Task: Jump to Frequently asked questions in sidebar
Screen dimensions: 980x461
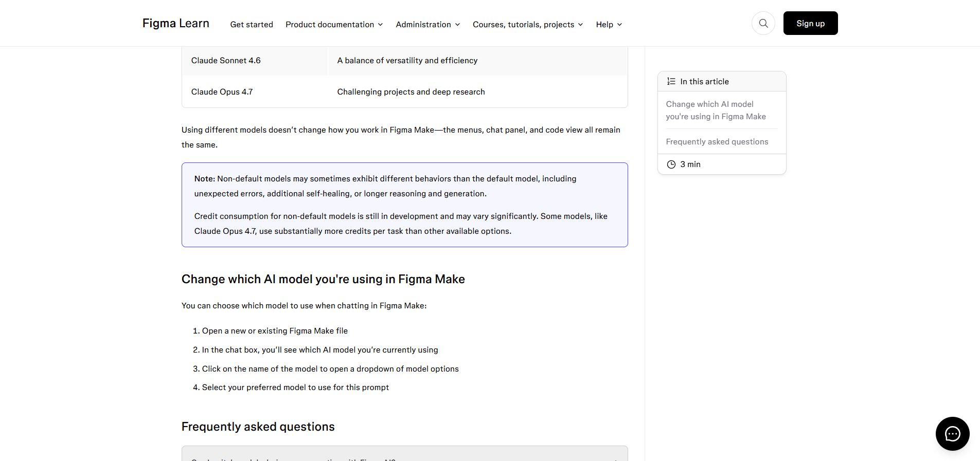Action: pos(717,142)
